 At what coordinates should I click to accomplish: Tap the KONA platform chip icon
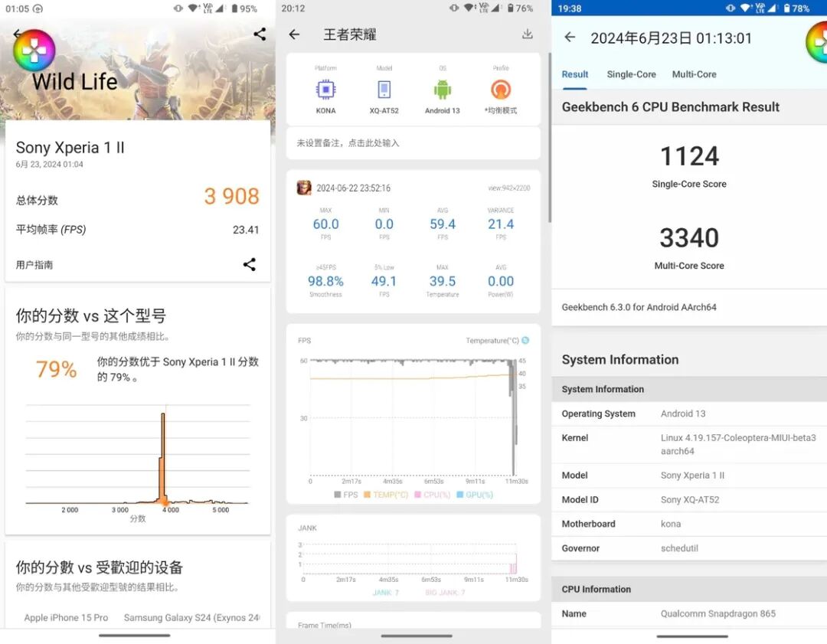point(325,90)
